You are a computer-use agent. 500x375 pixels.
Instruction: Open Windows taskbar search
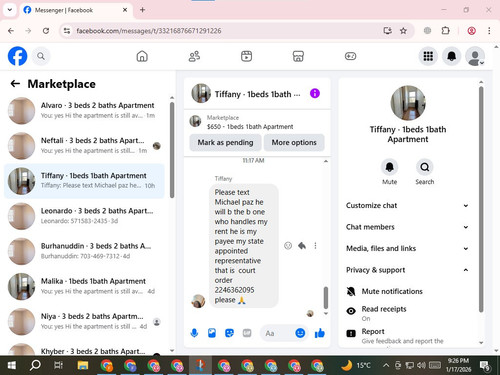[x=35, y=366]
